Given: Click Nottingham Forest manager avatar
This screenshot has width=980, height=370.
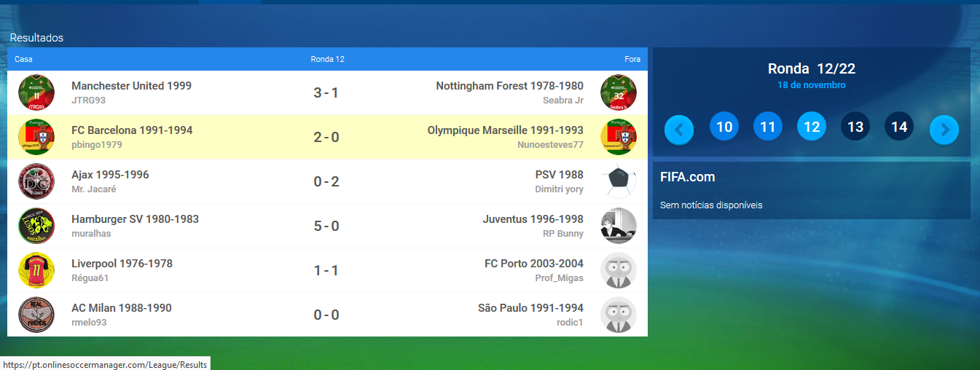Looking at the screenshot, I should pyautogui.click(x=618, y=93).
